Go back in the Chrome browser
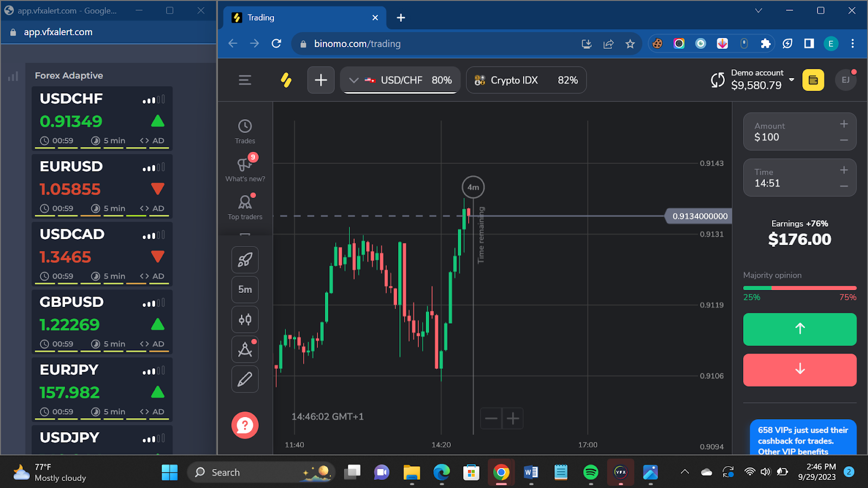The image size is (868, 488). pos(233,44)
